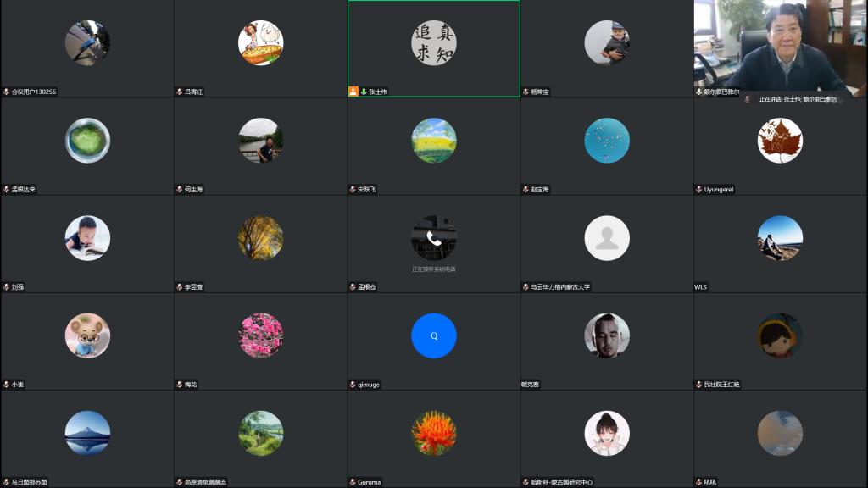Viewport: 868px width, 488px height.
Task: Click the microphone icon in the live video tile
Action: (699, 91)
